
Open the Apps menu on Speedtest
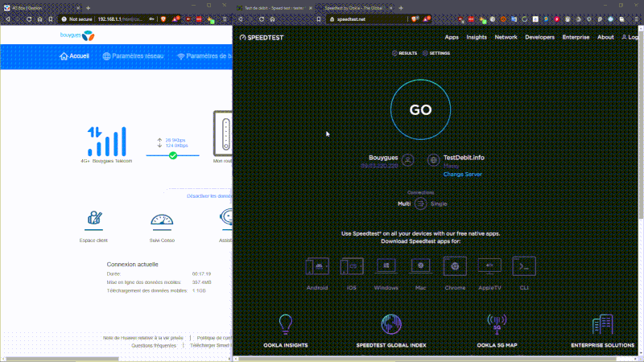pos(452,37)
